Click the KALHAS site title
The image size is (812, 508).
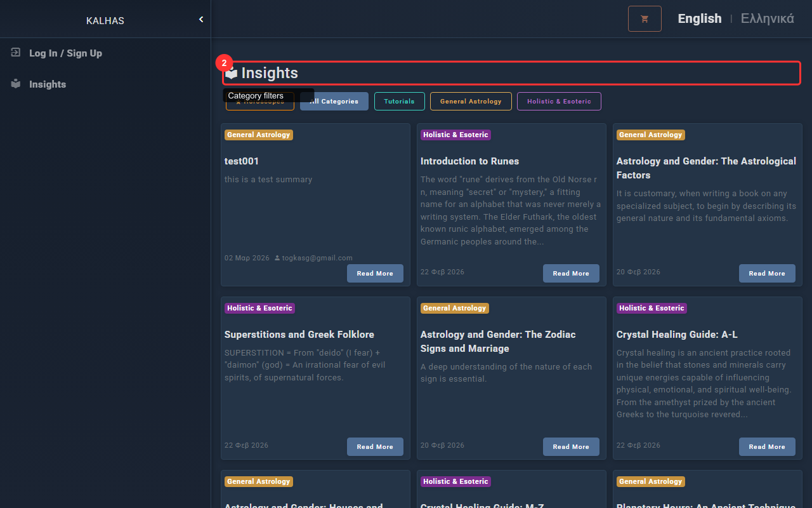(105, 21)
